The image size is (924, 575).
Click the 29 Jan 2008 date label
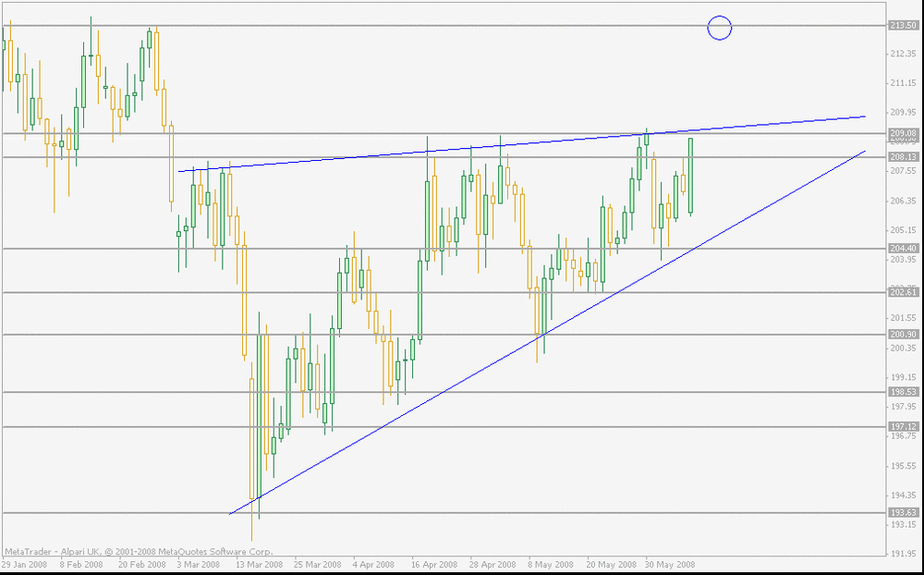click(x=25, y=565)
